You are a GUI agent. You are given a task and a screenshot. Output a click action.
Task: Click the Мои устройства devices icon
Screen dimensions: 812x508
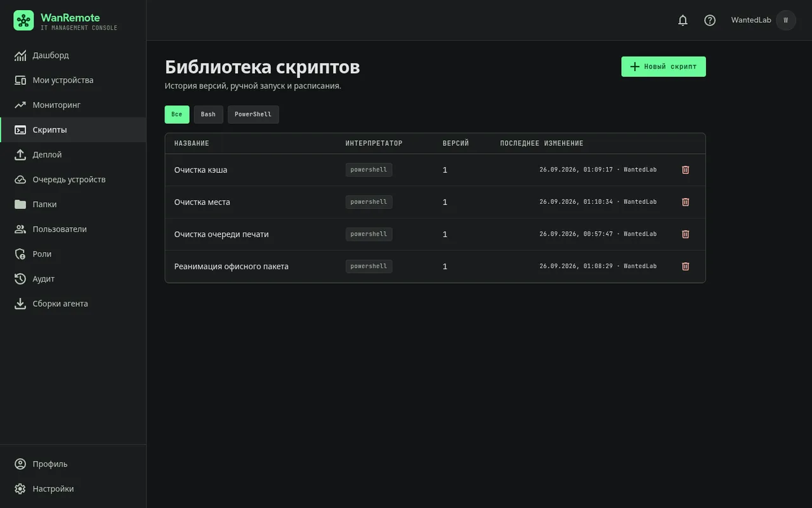click(x=20, y=80)
